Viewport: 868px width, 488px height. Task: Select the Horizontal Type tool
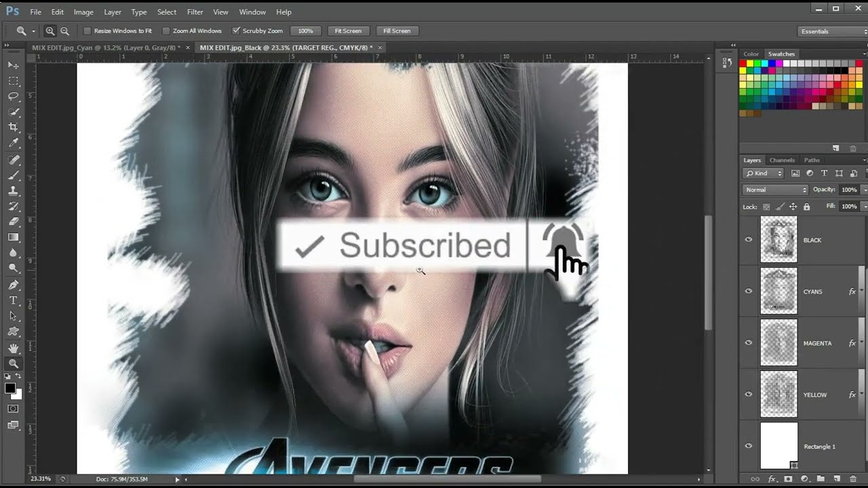(13, 300)
